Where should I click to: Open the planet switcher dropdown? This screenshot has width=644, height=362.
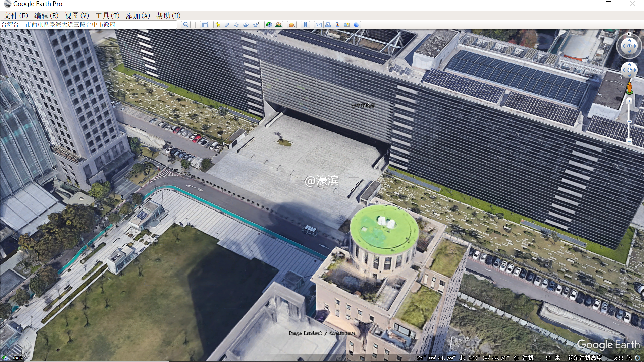292,25
